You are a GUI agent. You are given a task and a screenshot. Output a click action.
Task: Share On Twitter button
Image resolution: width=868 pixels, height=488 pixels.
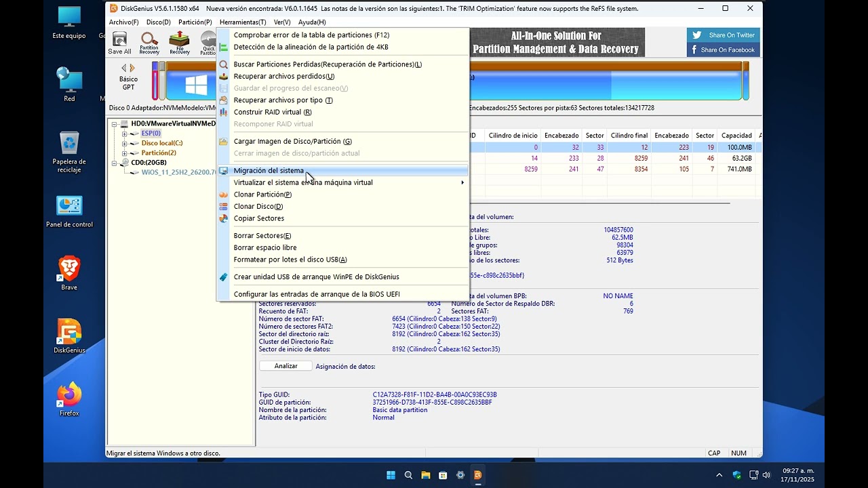tap(724, 35)
